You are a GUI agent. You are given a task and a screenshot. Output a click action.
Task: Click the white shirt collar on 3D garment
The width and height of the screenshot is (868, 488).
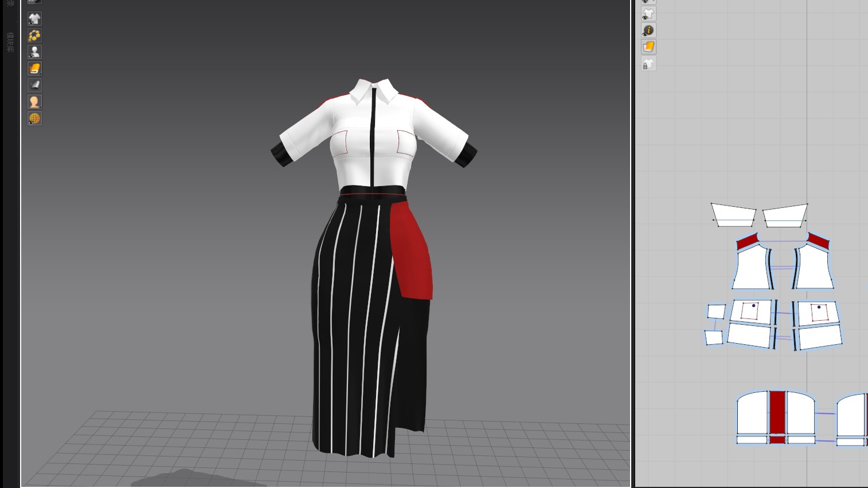coord(374,90)
